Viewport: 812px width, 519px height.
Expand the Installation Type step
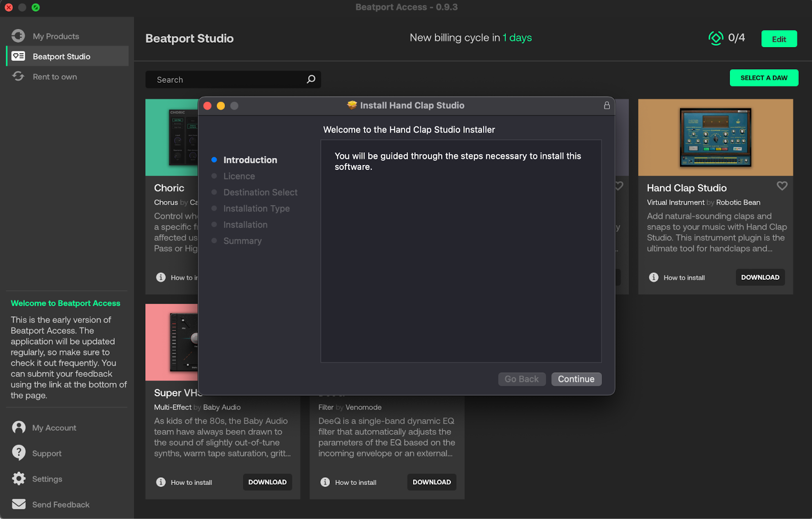point(256,208)
